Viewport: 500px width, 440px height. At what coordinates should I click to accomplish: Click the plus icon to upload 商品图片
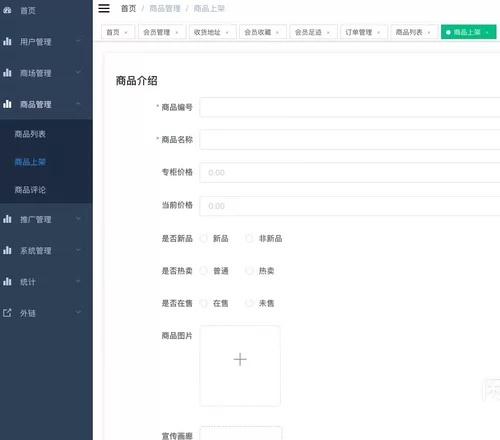240,360
